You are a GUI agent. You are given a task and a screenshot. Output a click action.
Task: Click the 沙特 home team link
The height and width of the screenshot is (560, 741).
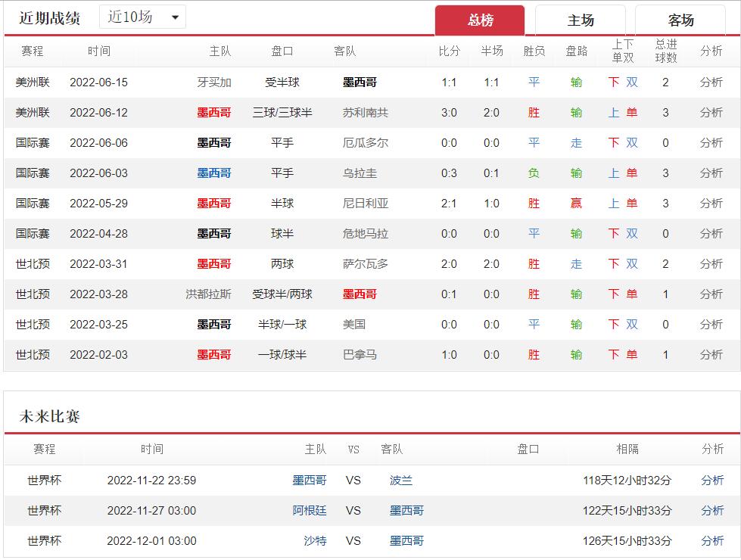pos(315,540)
